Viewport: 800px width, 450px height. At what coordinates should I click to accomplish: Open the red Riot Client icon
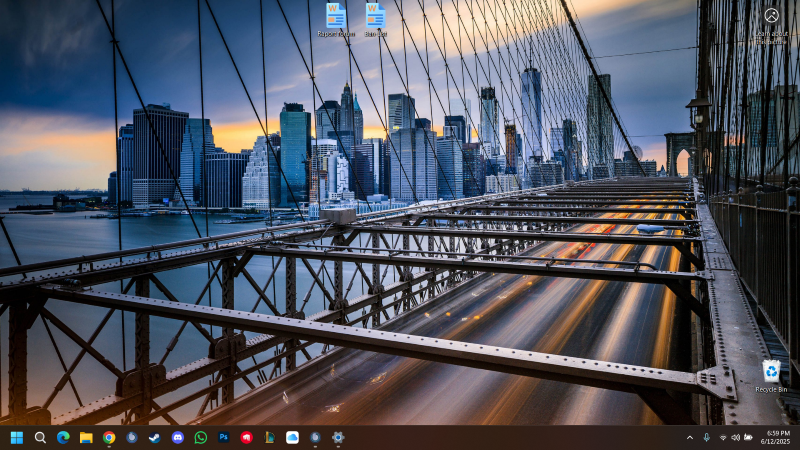click(x=246, y=437)
